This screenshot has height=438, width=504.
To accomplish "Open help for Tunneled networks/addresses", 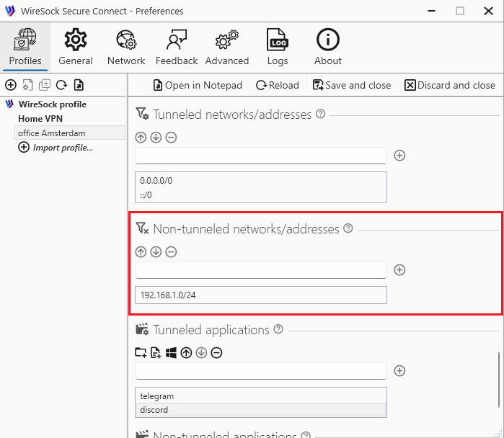I will (320, 114).
